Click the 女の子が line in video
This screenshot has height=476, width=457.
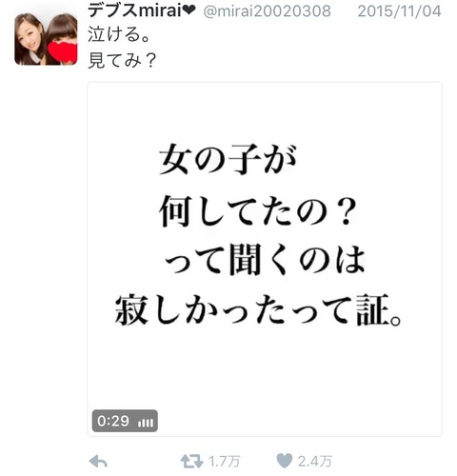pyautogui.click(x=228, y=160)
